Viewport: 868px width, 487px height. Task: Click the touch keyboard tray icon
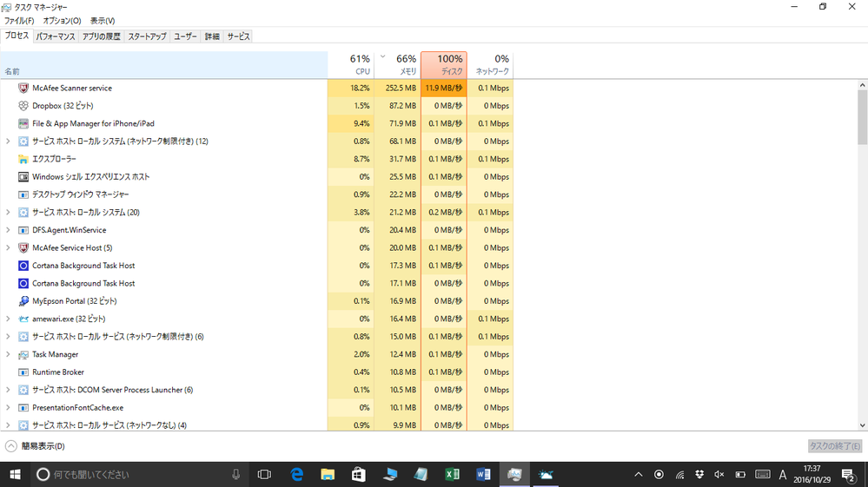point(762,474)
